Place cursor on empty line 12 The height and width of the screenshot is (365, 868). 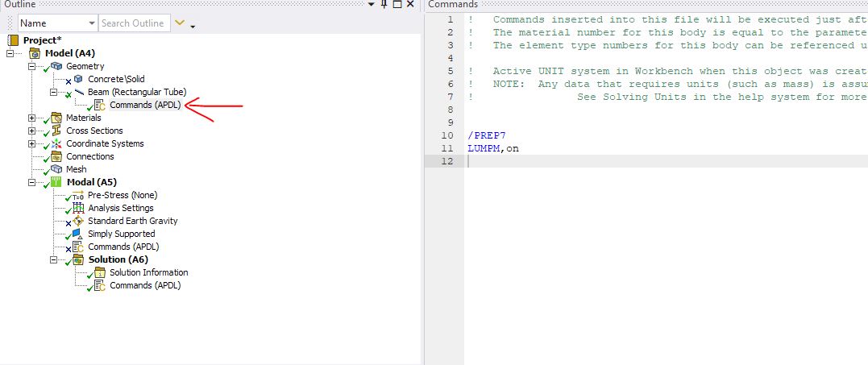(667, 161)
